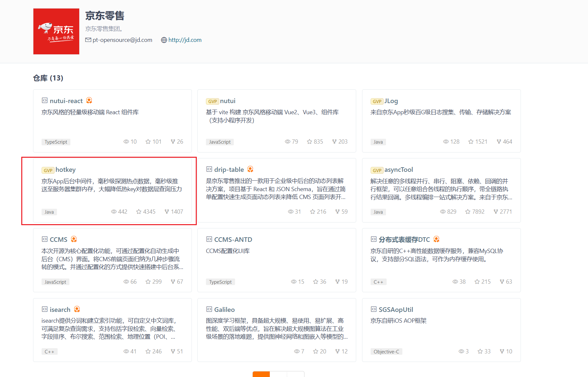Click the 7892 star count on asyncTool
Image resolution: width=588 pixels, height=377 pixels.
click(x=478, y=212)
